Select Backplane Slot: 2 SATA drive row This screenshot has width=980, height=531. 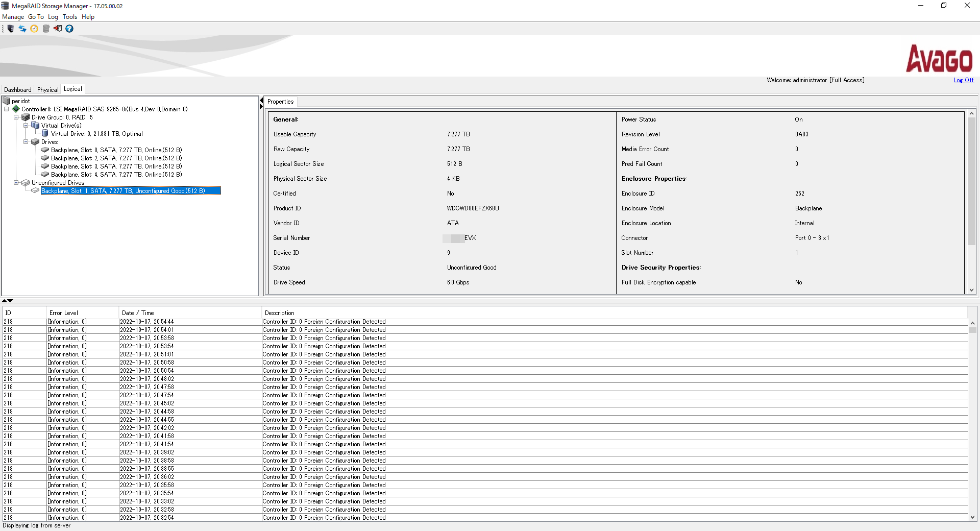point(116,158)
